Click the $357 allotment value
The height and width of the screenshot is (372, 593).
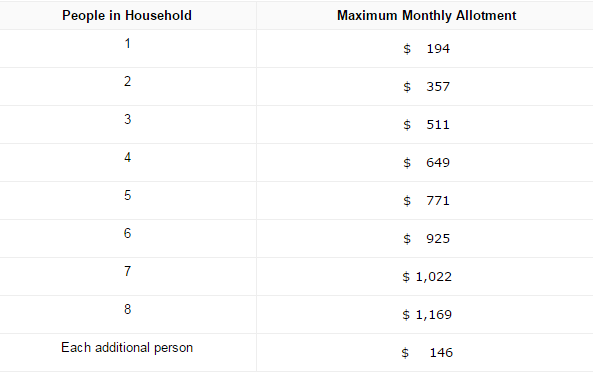pyautogui.click(x=427, y=87)
